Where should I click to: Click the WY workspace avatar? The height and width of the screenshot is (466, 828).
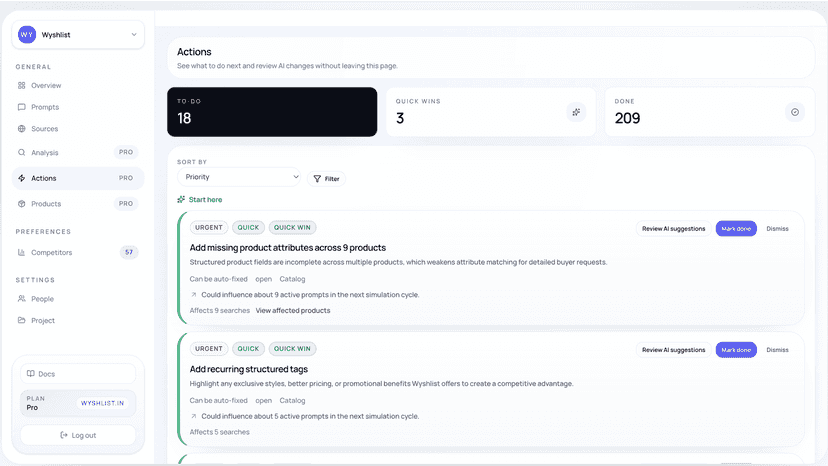27,34
